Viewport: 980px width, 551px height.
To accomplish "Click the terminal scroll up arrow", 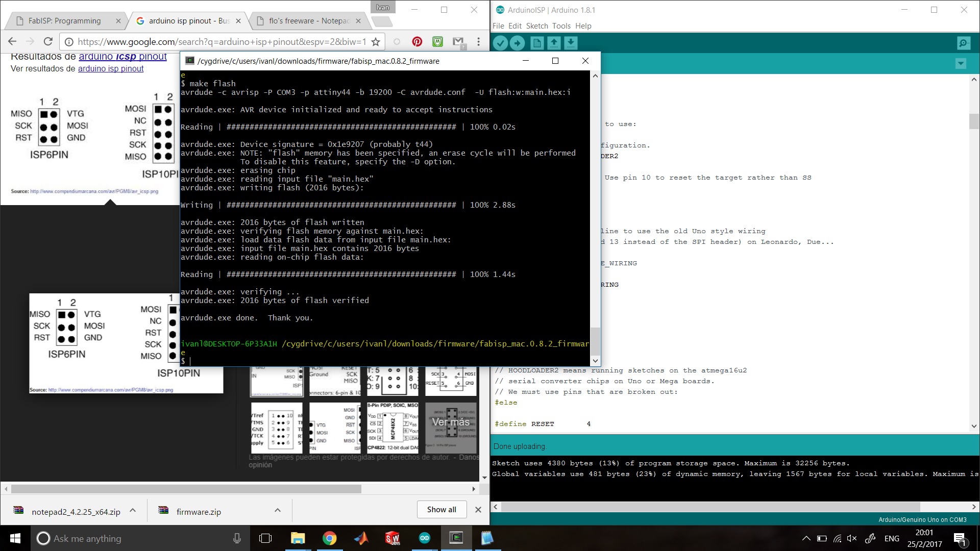I will (x=595, y=76).
